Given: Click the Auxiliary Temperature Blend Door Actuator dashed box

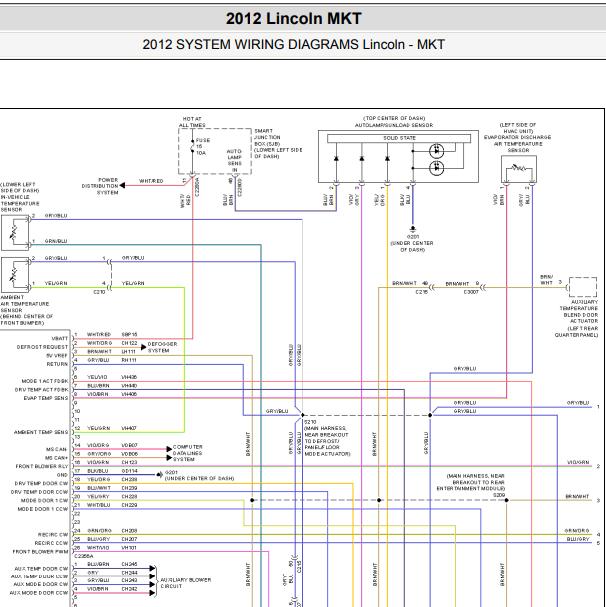Looking at the screenshot, I should click(x=582, y=287).
